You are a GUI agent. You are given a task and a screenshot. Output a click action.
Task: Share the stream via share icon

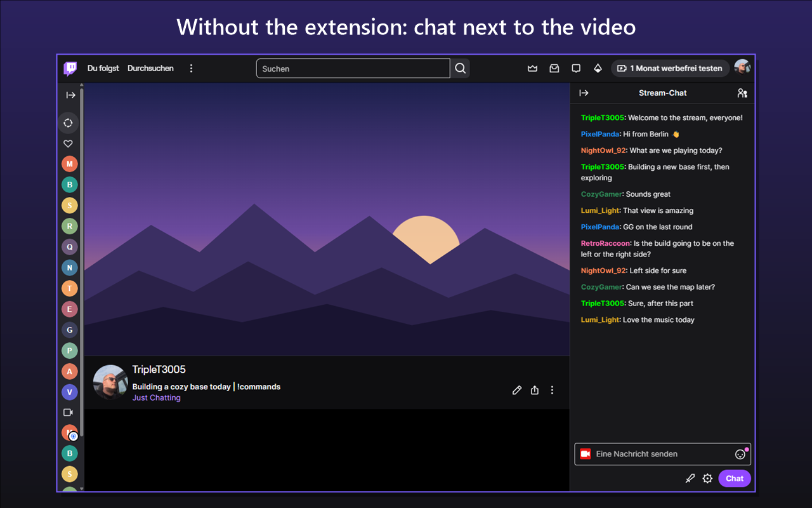click(x=535, y=390)
